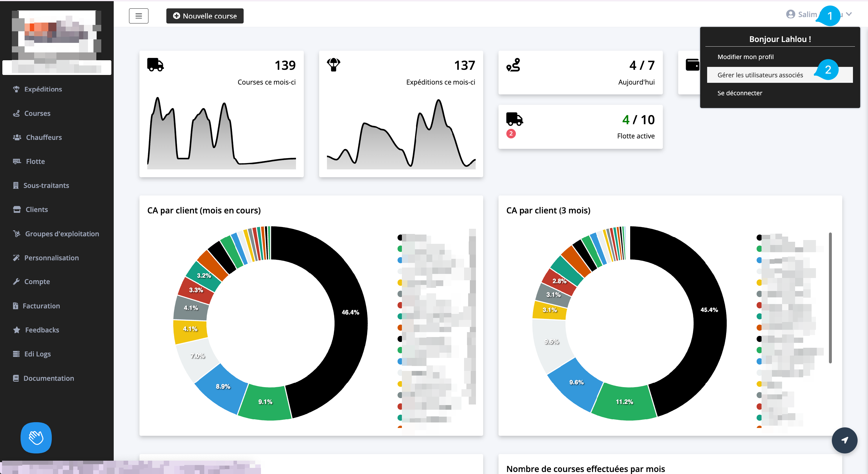Click the hamburger menu toggle icon

pos(139,16)
